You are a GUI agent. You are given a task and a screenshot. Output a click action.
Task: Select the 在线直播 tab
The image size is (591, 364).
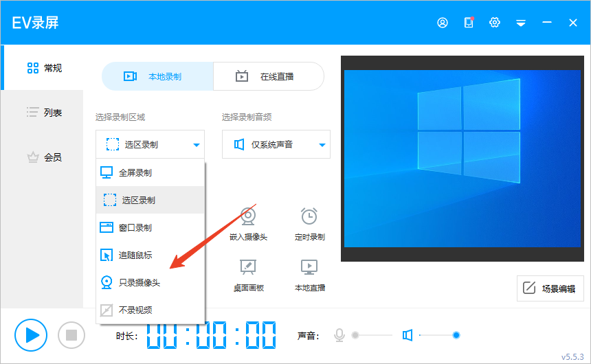(269, 76)
